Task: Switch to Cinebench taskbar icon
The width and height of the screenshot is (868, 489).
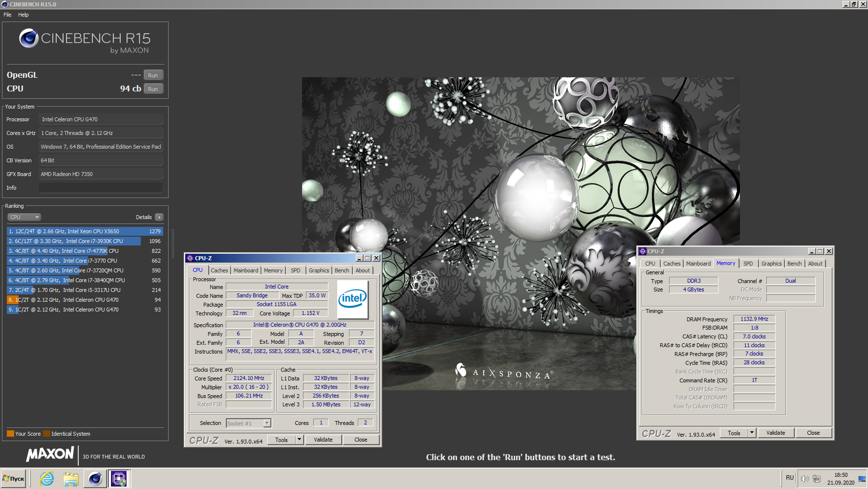Action: pyautogui.click(x=95, y=479)
